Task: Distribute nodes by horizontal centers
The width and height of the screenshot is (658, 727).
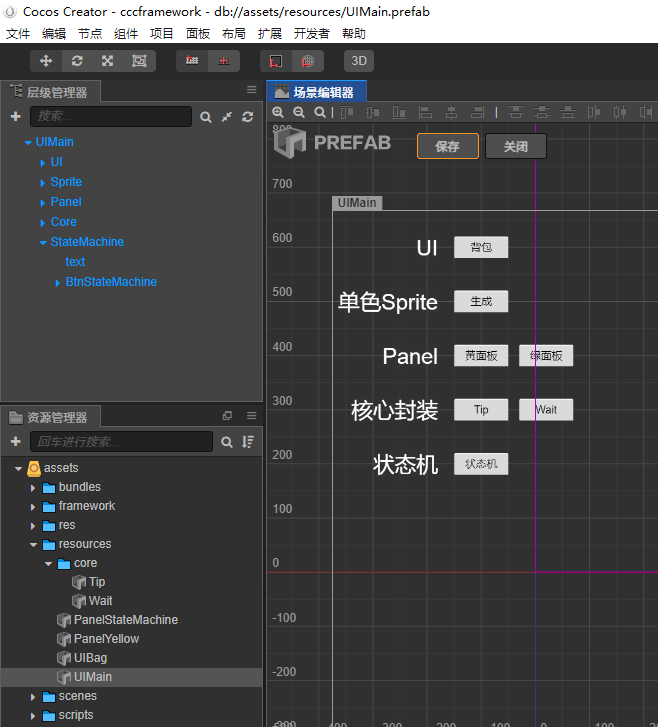Action: (620, 112)
